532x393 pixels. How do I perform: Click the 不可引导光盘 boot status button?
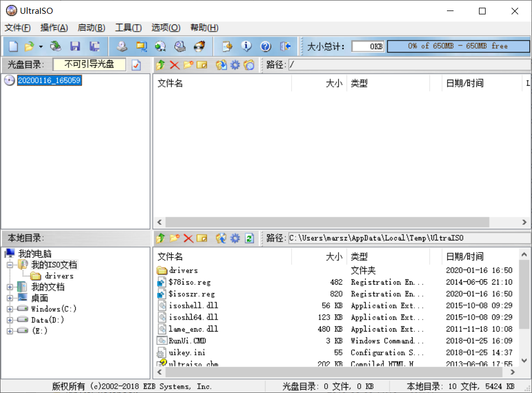(x=89, y=65)
